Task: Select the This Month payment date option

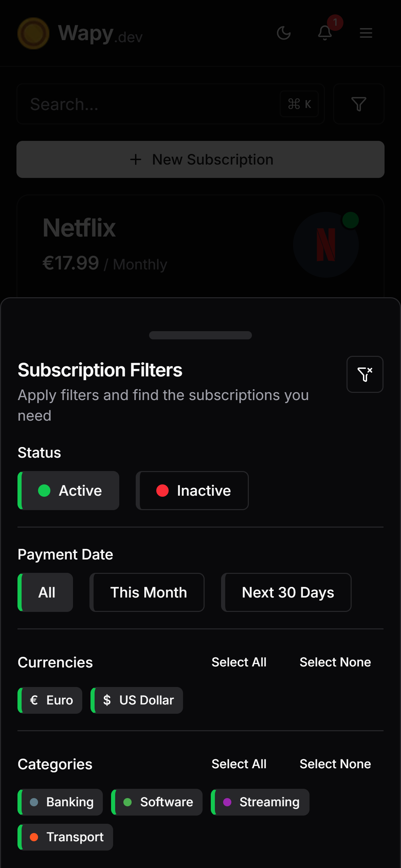Action: click(147, 592)
